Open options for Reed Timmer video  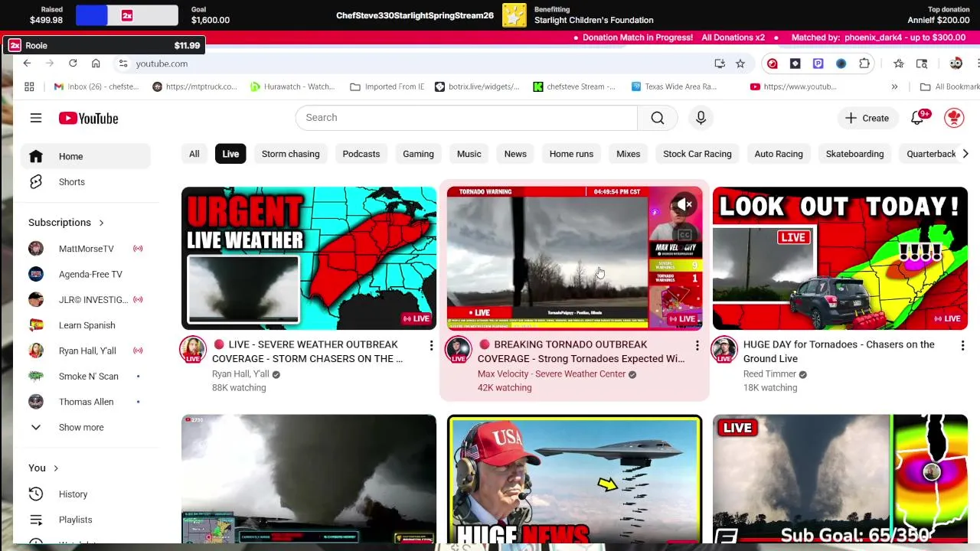click(x=962, y=346)
